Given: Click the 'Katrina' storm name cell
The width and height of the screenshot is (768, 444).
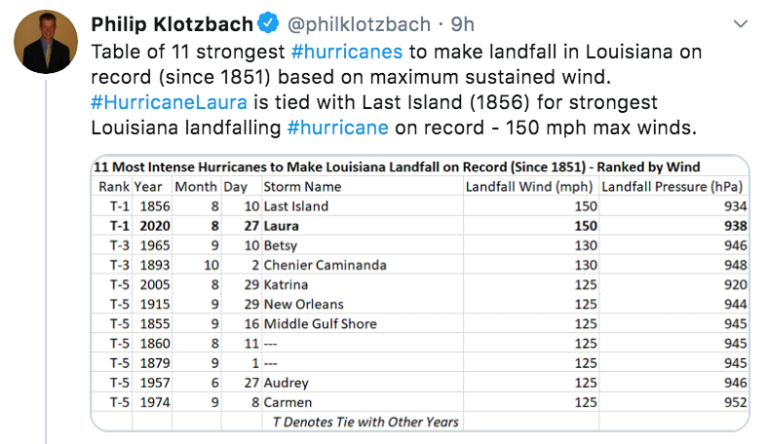Looking at the screenshot, I should click(289, 285).
